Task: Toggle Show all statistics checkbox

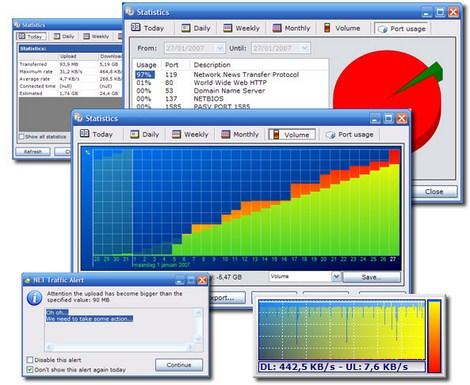Action: pos(22,137)
